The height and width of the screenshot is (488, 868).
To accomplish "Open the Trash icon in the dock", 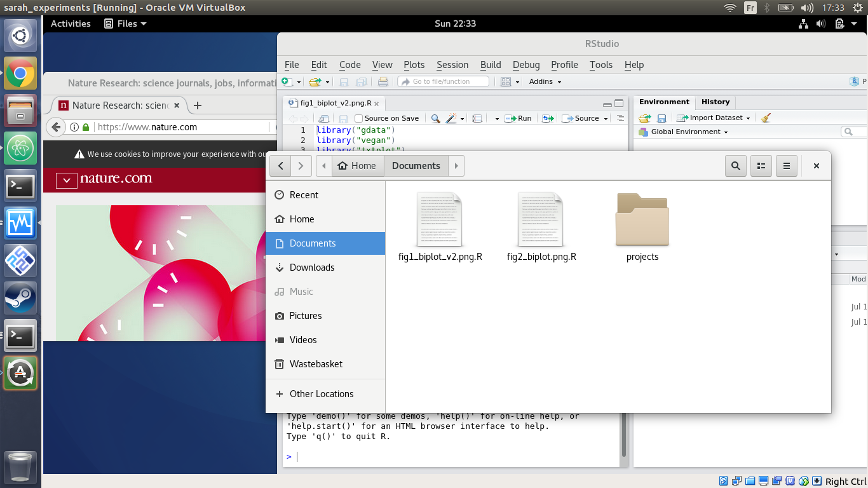I will click(x=20, y=466).
